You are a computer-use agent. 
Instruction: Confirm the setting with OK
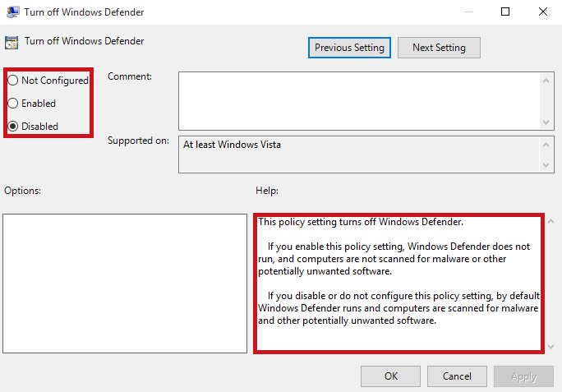tap(391, 376)
